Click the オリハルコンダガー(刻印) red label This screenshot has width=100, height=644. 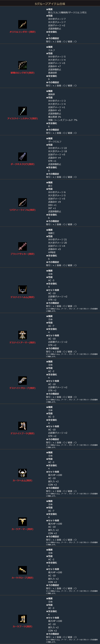22,32
